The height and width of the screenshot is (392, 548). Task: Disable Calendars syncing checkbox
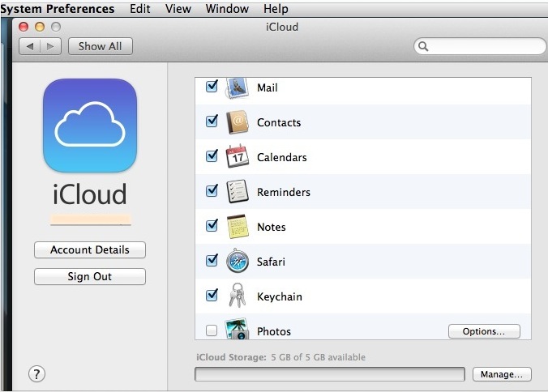click(212, 156)
